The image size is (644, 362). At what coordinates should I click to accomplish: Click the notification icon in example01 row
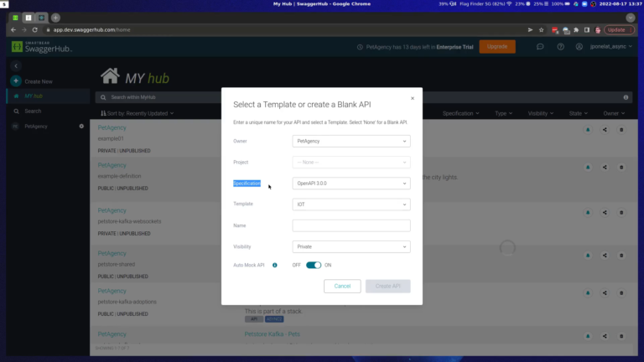588,130
